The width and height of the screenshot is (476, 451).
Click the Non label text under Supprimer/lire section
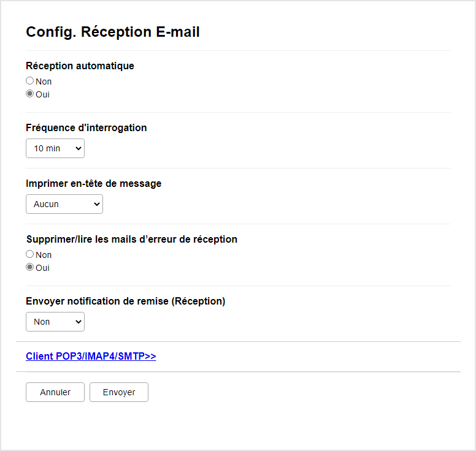[44, 255]
